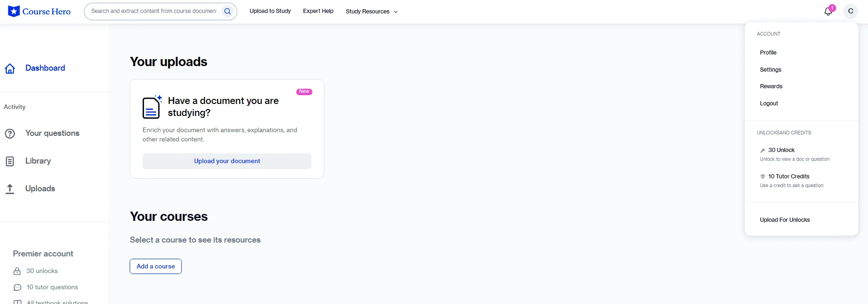
Task: Click the key icon next to 30 Unlock
Action: click(x=763, y=150)
